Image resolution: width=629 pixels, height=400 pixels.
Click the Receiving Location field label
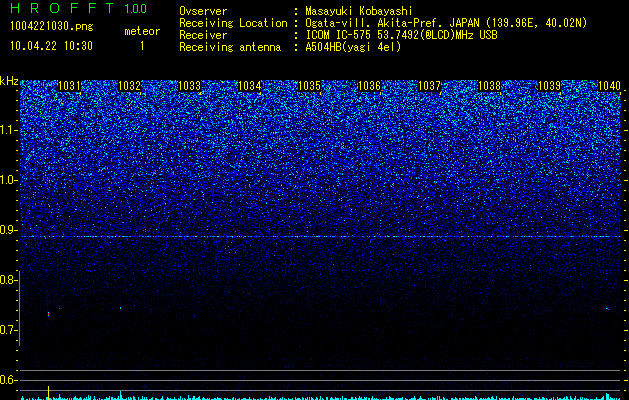pos(233,23)
